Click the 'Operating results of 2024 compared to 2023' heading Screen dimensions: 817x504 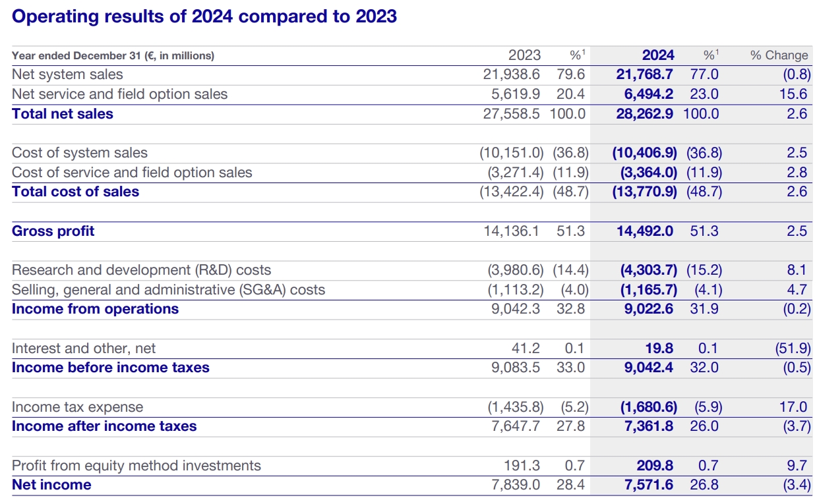(204, 16)
